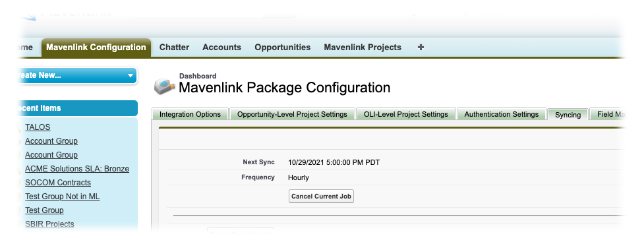Switch to the Chatter tab
The image size is (644, 248).
pyautogui.click(x=174, y=47)
